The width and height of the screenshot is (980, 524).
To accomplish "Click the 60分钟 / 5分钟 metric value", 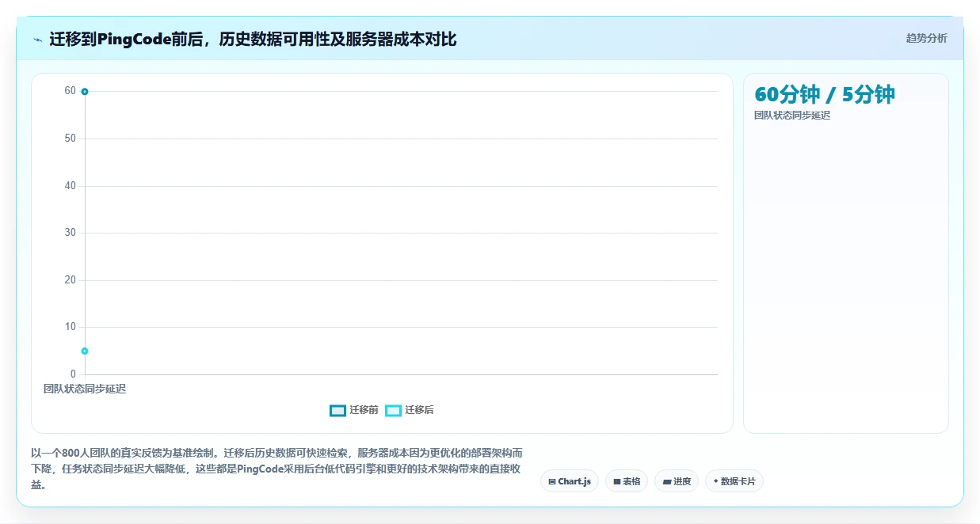I will (825, 94).
